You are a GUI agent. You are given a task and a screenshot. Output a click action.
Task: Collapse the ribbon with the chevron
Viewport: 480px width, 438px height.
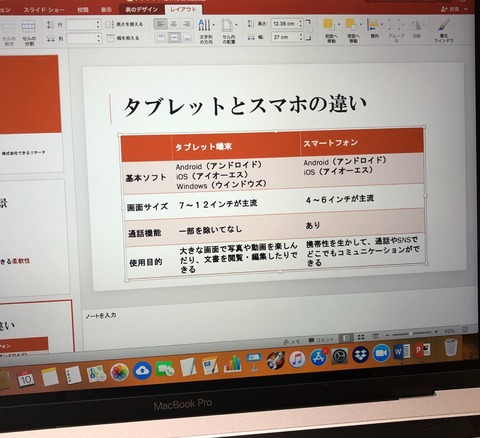[466, 9]
